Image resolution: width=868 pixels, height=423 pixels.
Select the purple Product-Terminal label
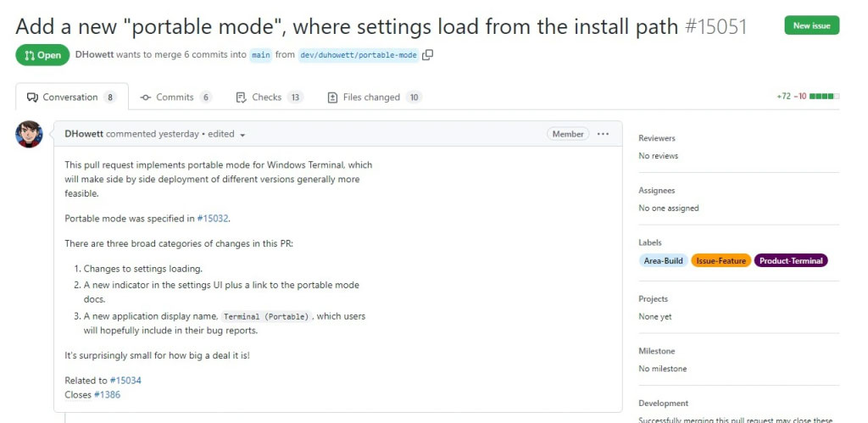point(791,261)
